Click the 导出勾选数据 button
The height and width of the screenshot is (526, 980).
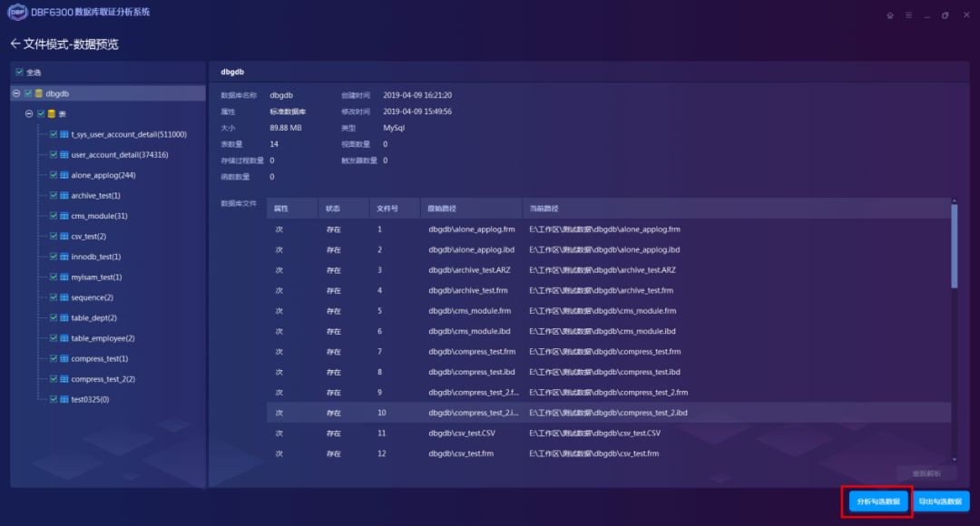(x=940, y=502)
